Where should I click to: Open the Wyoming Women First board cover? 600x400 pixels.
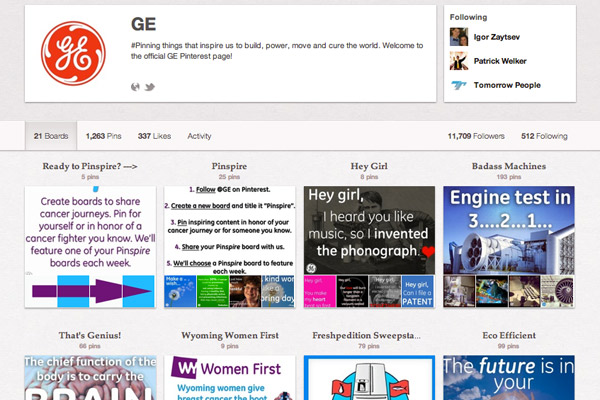point(230,378)
